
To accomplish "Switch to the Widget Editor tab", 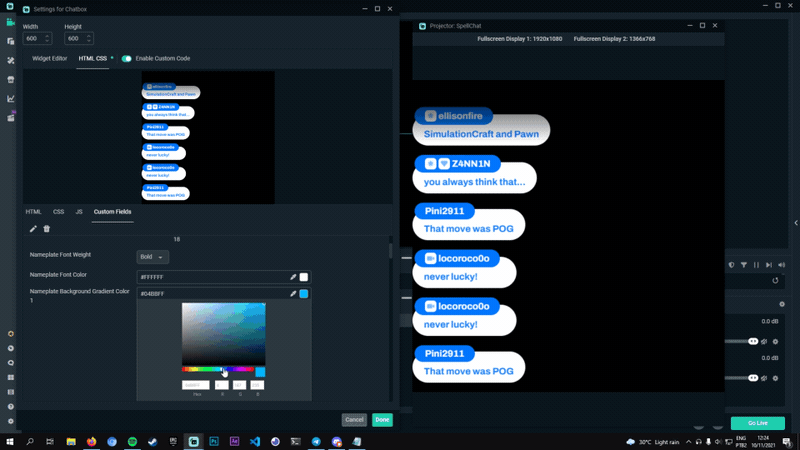I will 49,59.
